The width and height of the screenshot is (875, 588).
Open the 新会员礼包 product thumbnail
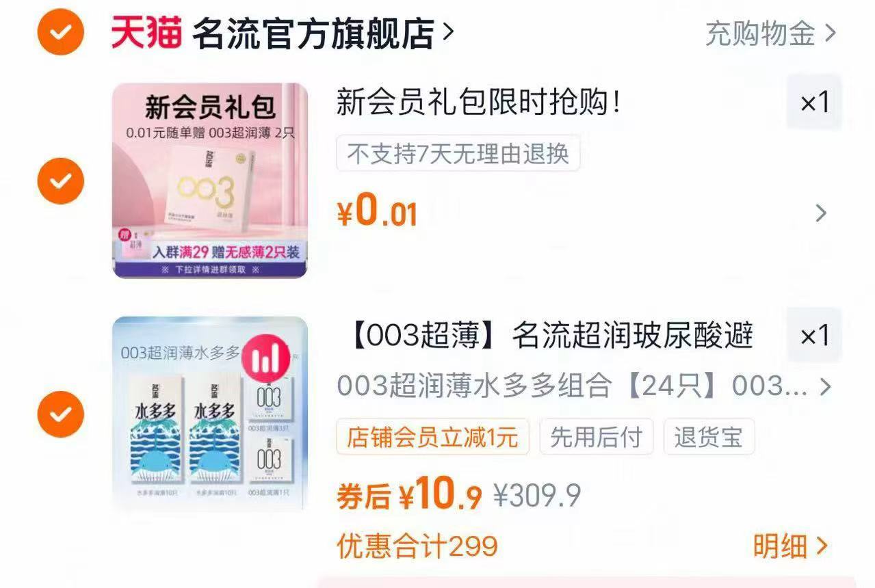point(210,181)
